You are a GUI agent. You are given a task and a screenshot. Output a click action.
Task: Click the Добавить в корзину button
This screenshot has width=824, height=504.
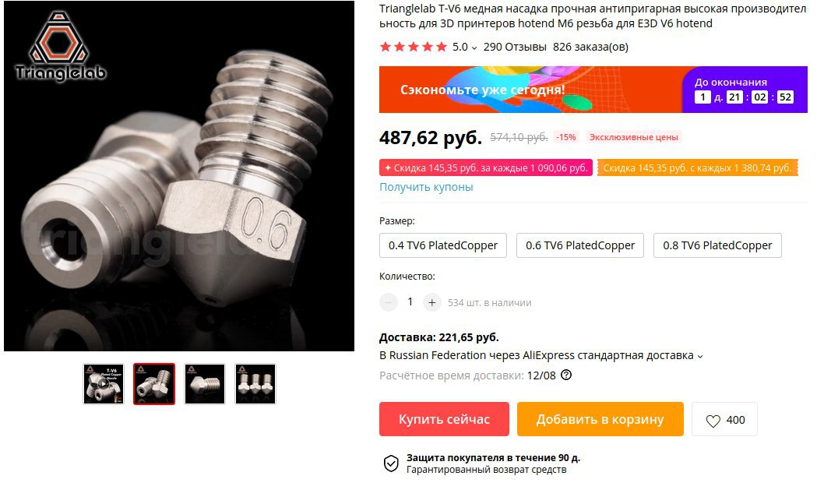(600, 419)
